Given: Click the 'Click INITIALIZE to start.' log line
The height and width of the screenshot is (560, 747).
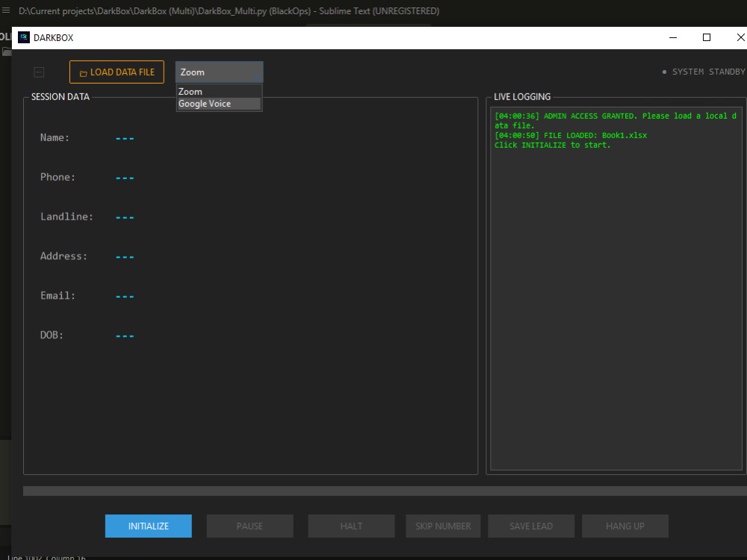Looking at the screenshot, I should pos(553,145).
